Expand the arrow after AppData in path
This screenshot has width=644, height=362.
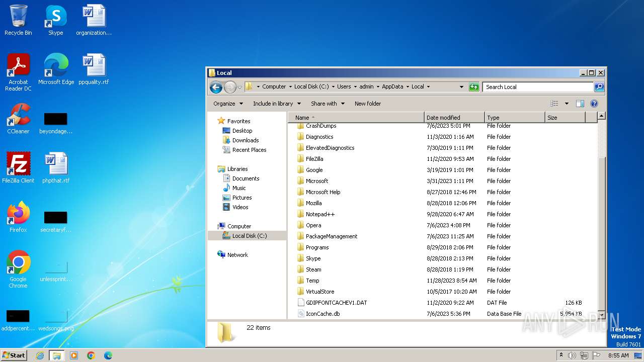(x=408, y=87)
